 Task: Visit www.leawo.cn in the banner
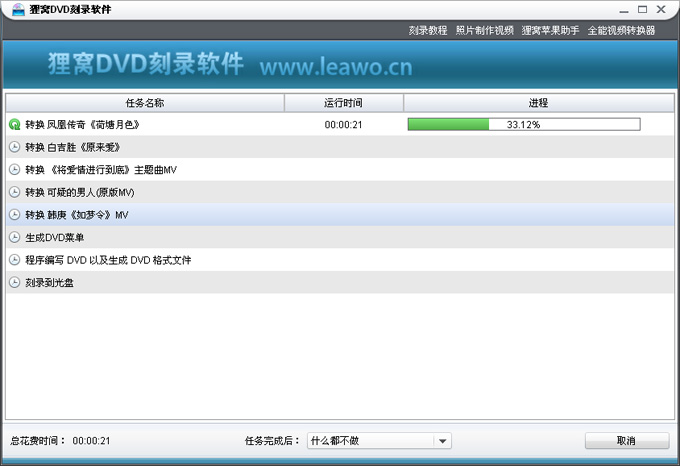pyautogui.click(x=336, y=67)
